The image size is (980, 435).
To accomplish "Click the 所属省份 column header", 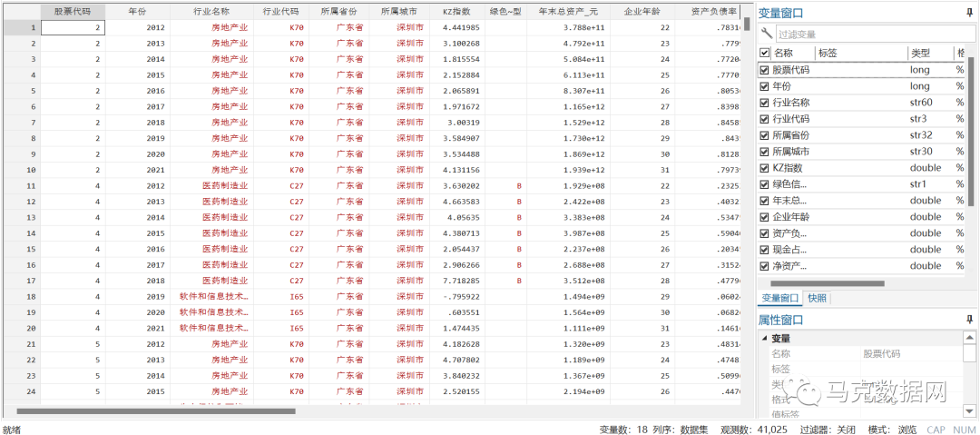I will click(x=338, y=11).
